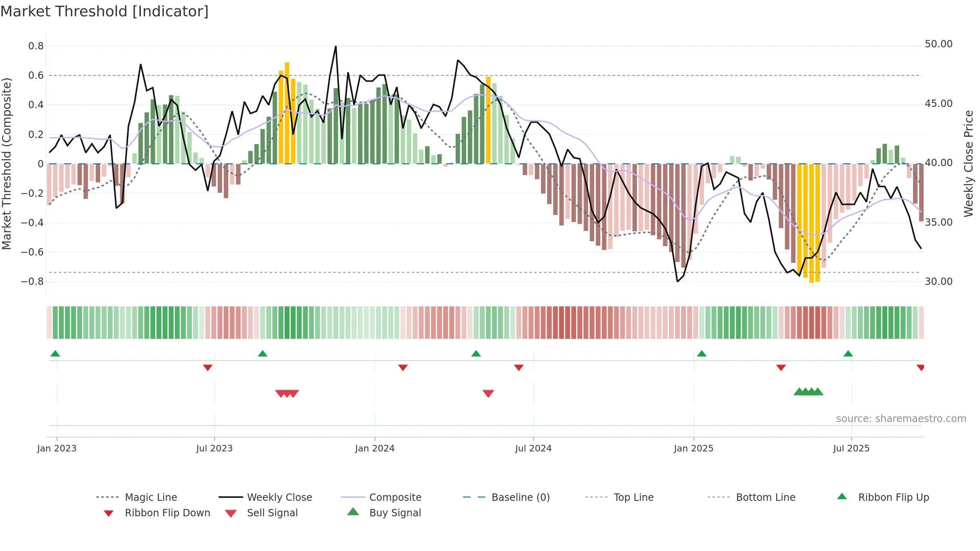Click the ribbon flip down marker around April 2025
Viewport: 980px width, 551px height.
click(781, 368)
